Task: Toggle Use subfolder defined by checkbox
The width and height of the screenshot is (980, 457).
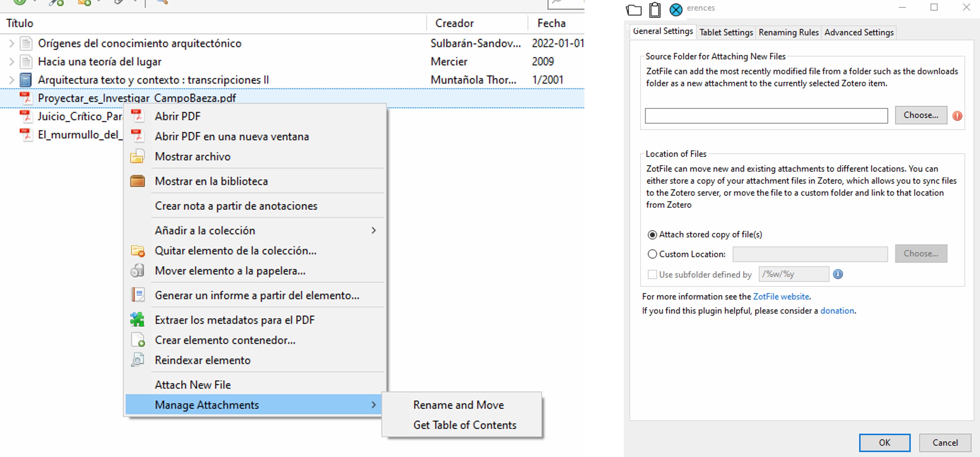Action: point(652,274)
